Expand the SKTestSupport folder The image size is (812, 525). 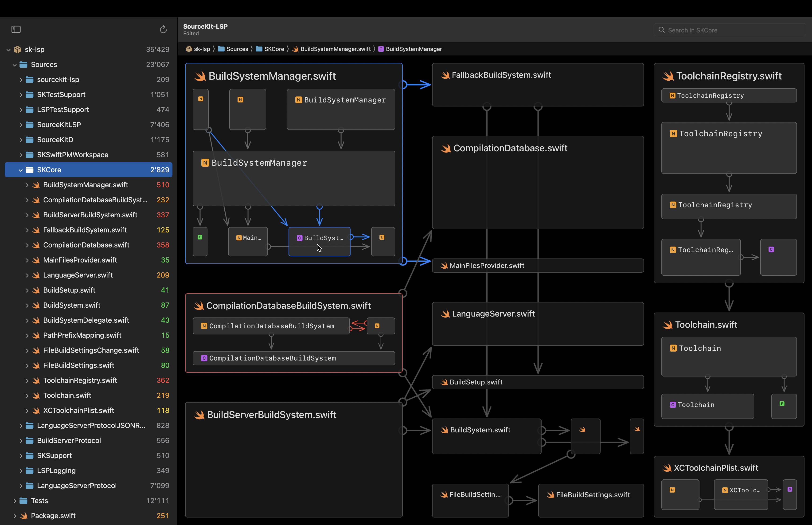pyautogui.click(x=21, y=95)
